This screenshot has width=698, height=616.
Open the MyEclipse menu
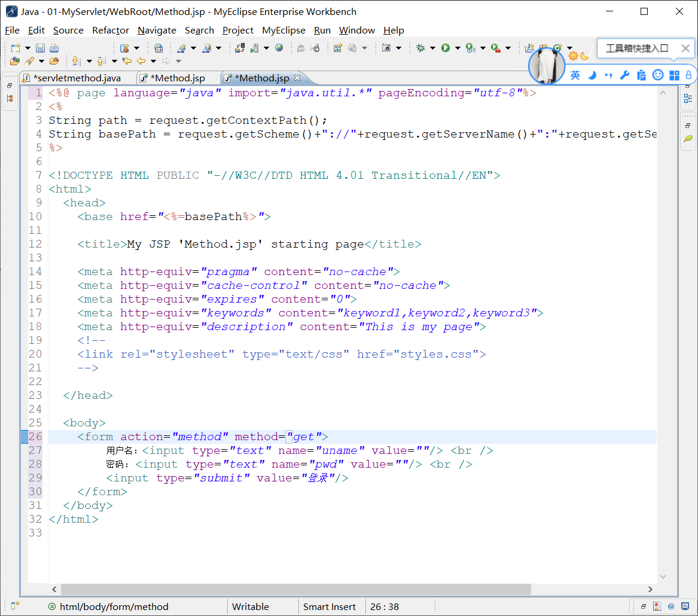click(284, 31)
